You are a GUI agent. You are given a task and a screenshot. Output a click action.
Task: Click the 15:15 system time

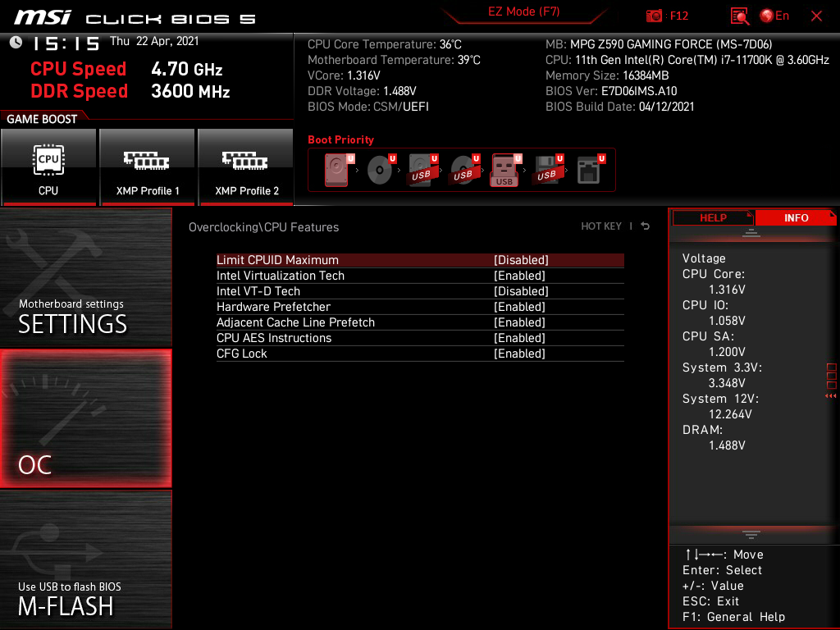tap(66, 43)
